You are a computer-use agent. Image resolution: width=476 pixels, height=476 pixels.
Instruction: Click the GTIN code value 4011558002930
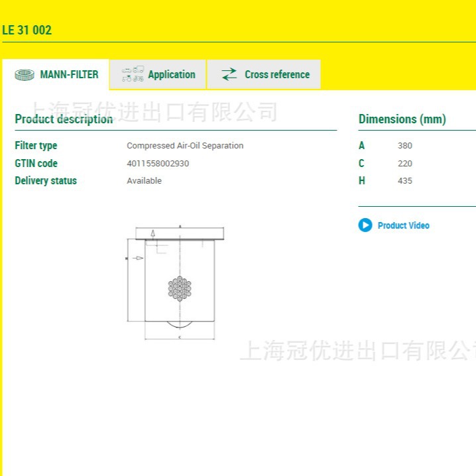tap(158, 164)
